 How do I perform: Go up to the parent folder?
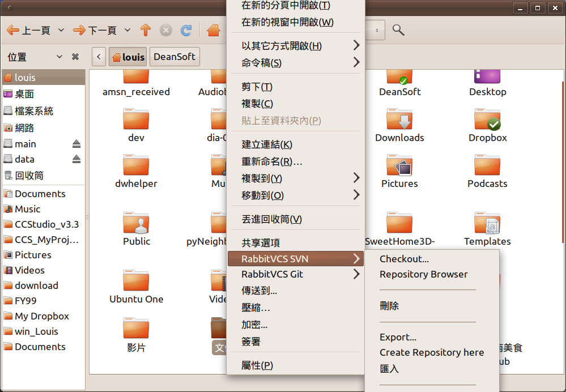tap(146, 31)
